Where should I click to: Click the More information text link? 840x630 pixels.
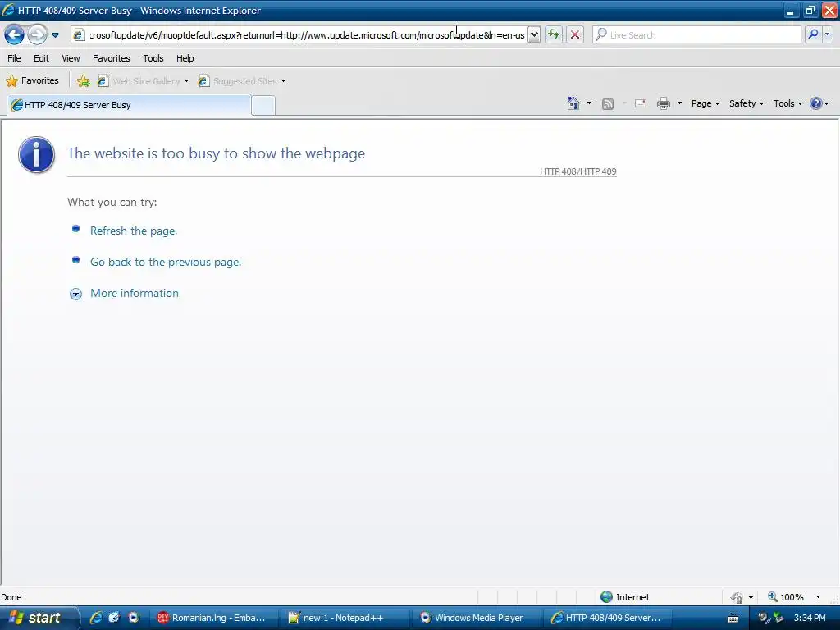pos(135,293)
